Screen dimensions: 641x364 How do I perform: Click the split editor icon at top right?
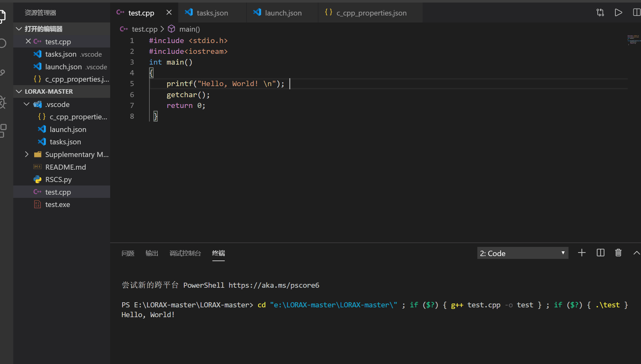tap(636, 13)
